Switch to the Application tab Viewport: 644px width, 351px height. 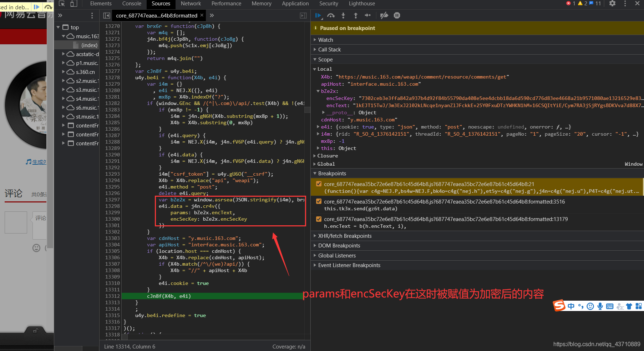[295, 4]
